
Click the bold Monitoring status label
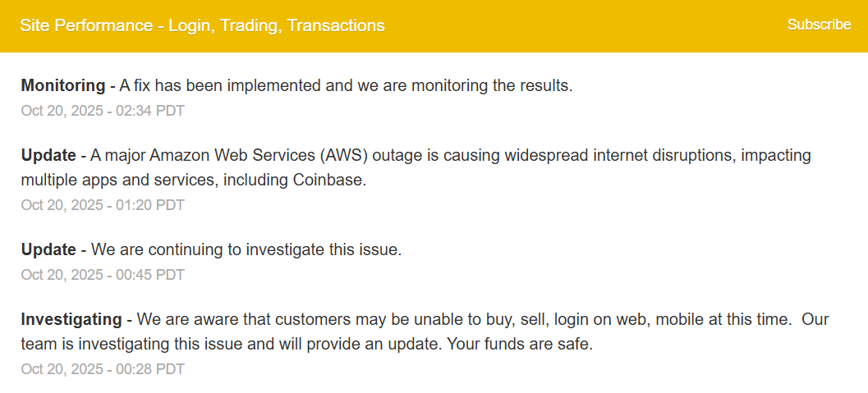point(62,85)
